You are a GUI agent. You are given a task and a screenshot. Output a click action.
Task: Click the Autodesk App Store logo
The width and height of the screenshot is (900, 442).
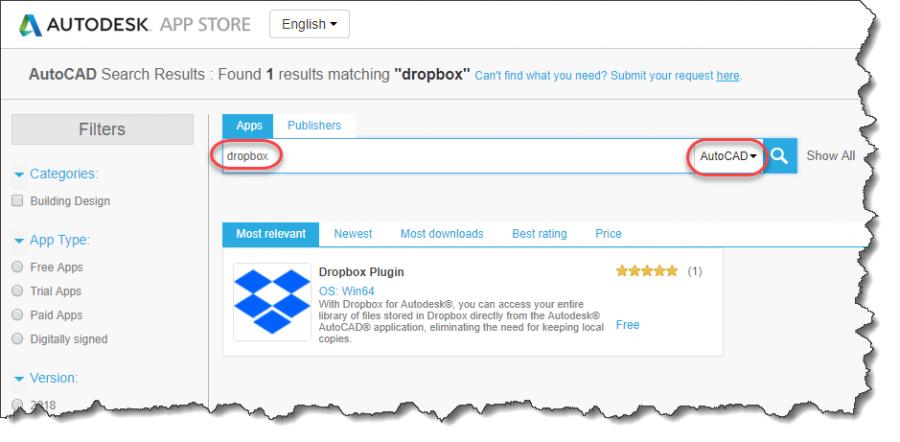[x=135, y=24]
